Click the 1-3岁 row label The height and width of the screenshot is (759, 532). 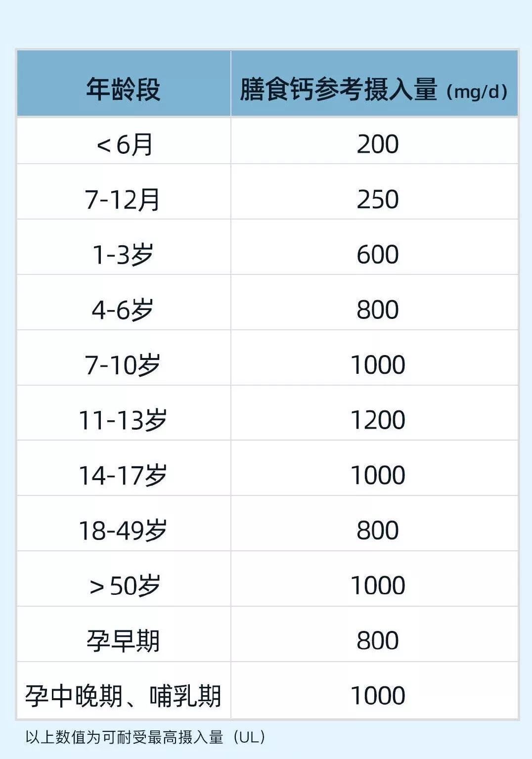(123, 255)
